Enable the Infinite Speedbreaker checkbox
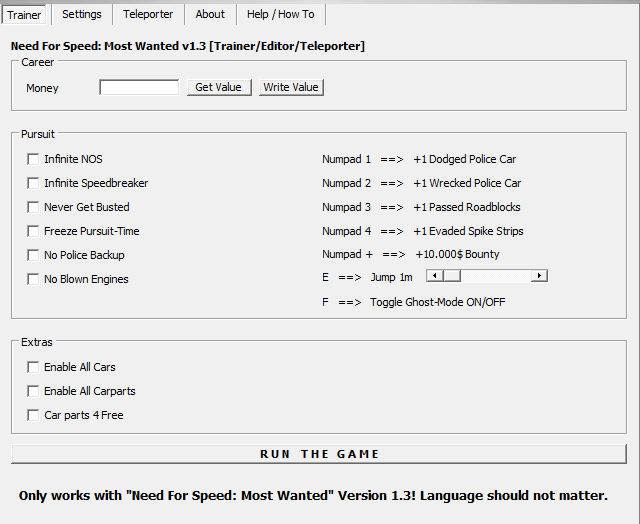The image size is (640, 524). tap(33, 183)
